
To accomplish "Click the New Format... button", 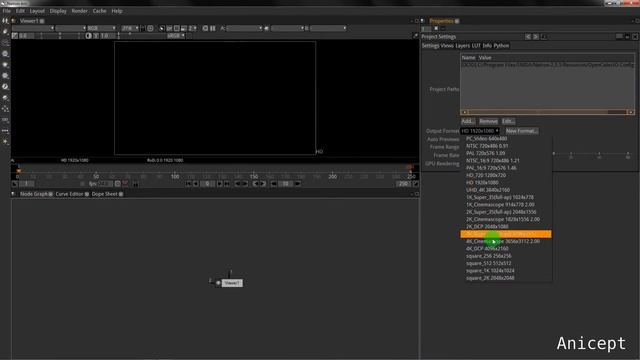I will [x=522, y=131].
